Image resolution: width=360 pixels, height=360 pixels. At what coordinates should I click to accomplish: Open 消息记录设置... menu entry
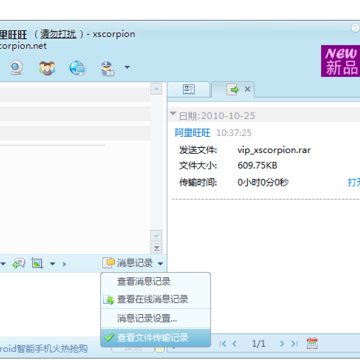click(155, 318)
